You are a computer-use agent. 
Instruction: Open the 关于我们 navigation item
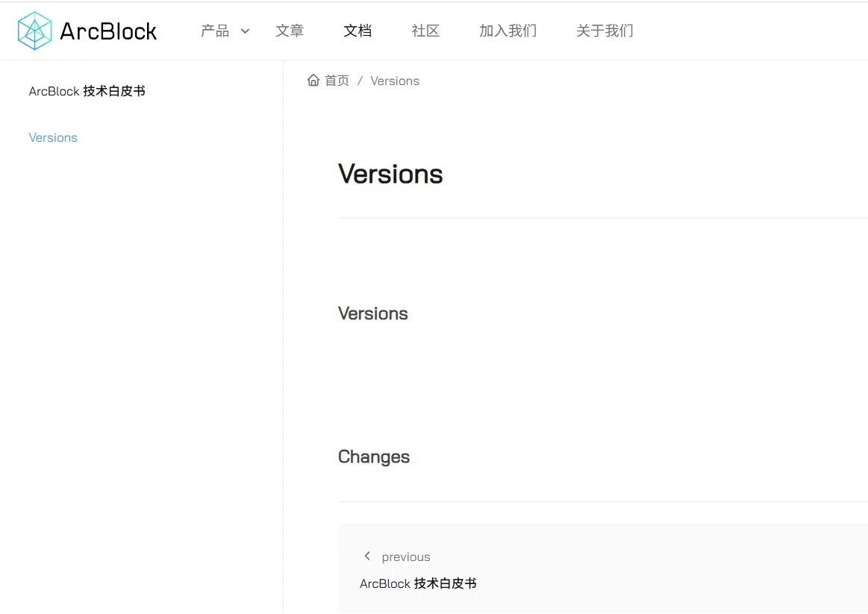click(x=605, y=31)
